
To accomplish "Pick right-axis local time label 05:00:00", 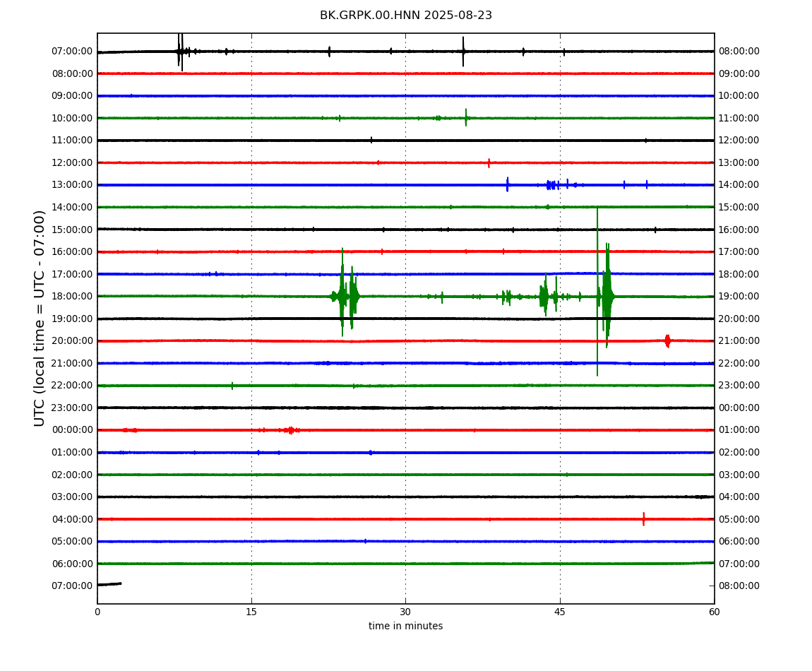I will 739,519.
